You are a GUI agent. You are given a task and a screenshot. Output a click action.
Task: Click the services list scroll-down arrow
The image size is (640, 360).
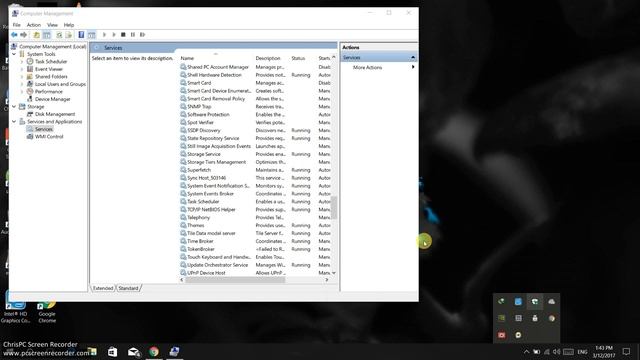(x=334, y=273)
